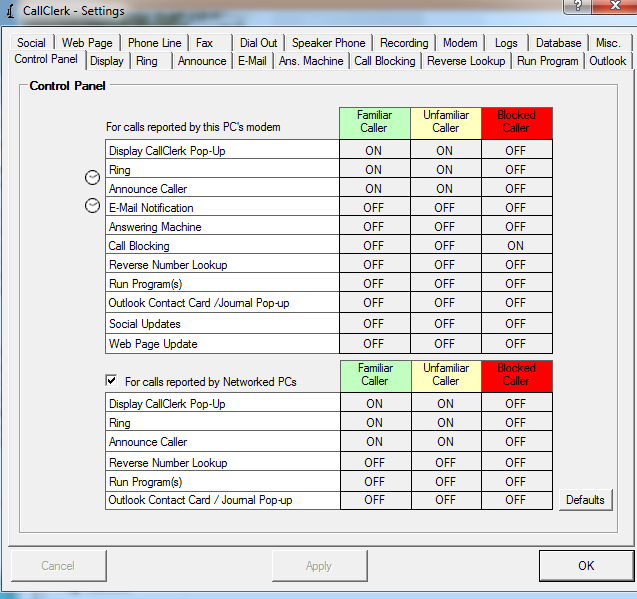Open the Reverse Lookup tab
This screenshot has height=599, width=637.
tap(466, 61)
